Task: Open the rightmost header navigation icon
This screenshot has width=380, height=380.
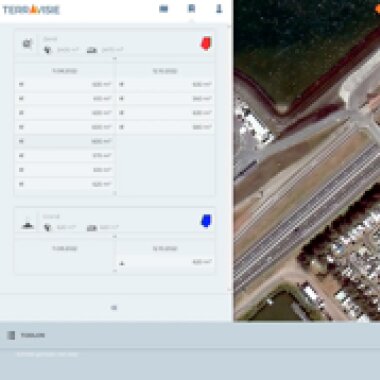Action: (x=219, y=9)
